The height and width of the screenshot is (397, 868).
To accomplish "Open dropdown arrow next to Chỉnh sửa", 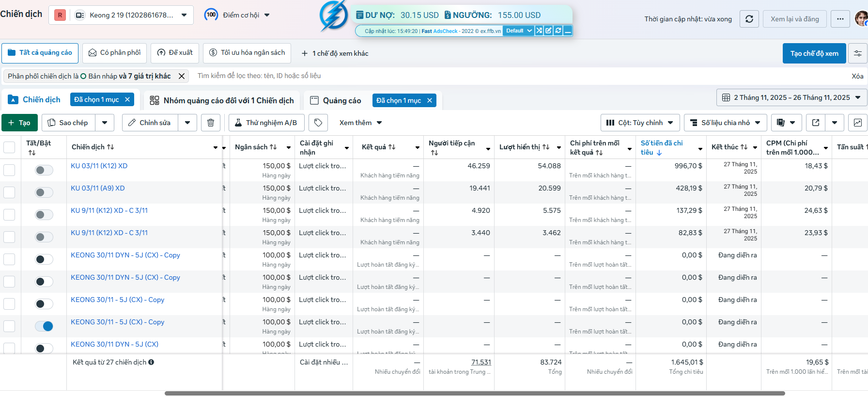I will tap(187, 123).
